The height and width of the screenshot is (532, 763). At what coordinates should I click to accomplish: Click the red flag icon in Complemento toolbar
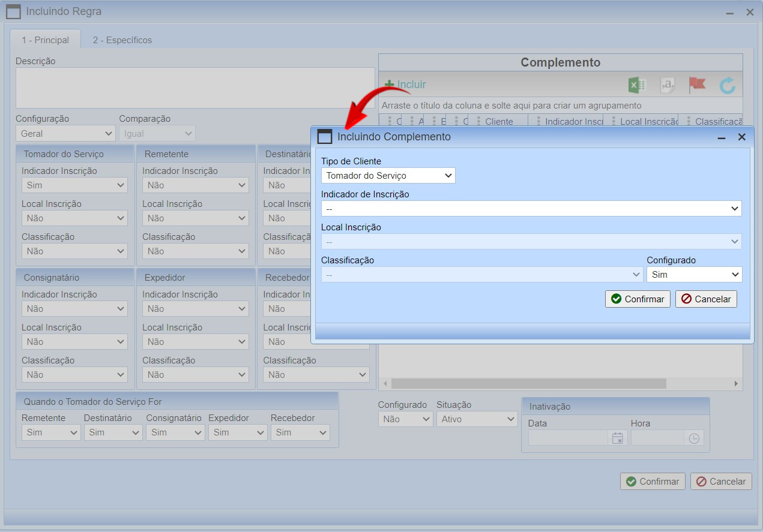pos(697,85)
